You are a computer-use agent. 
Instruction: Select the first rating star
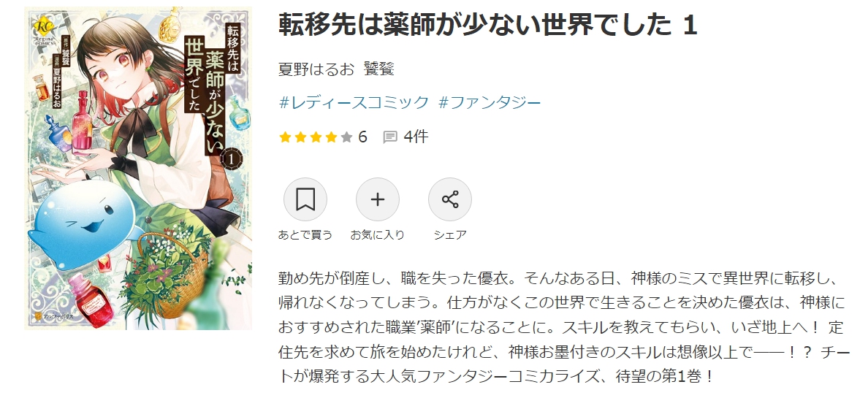coord(285,137)
